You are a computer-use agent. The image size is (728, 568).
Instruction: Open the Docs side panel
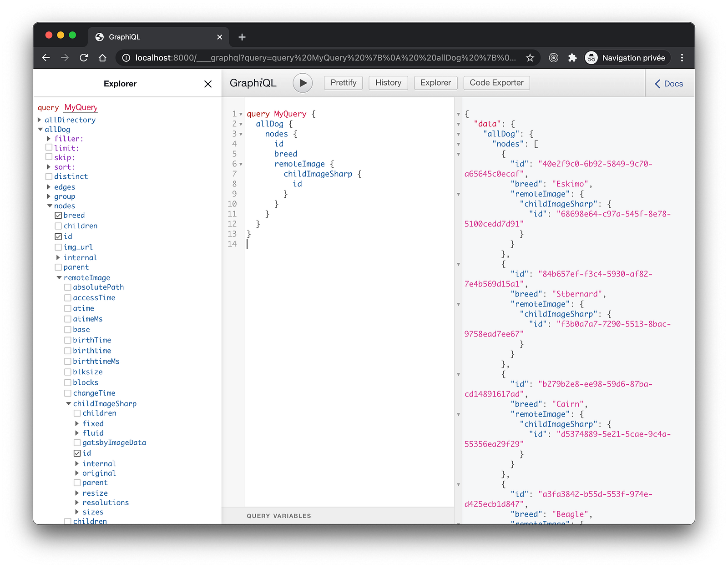[669, 84]
